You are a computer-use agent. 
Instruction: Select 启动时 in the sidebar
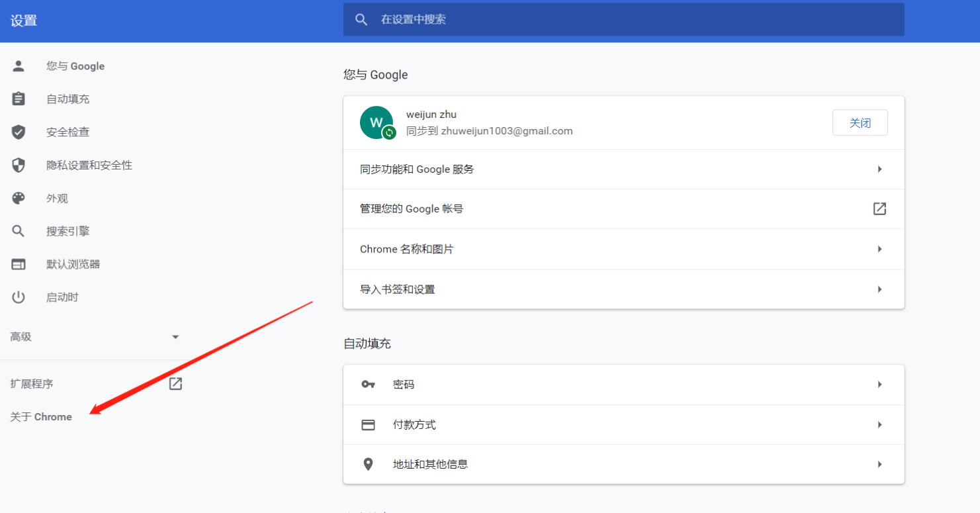(x=62, y=297)
